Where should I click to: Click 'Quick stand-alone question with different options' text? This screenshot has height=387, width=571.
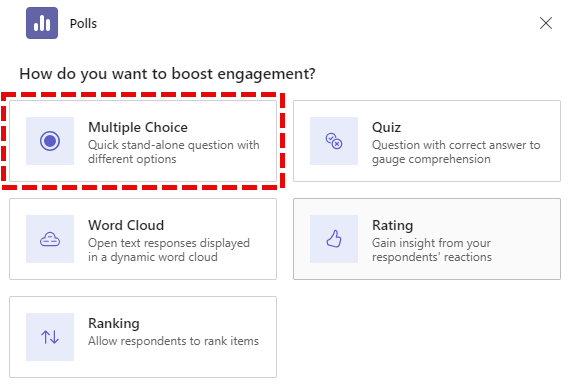(174, 152)
